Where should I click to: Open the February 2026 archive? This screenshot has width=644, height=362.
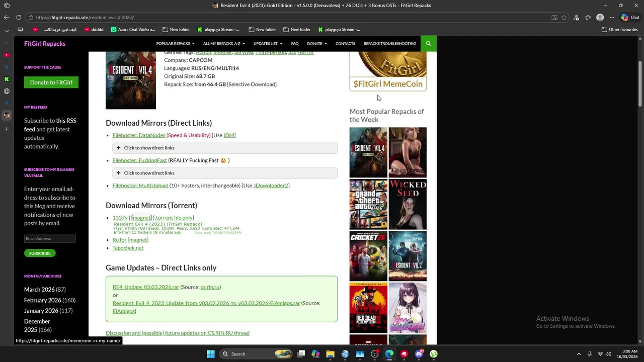pos(42,300)
